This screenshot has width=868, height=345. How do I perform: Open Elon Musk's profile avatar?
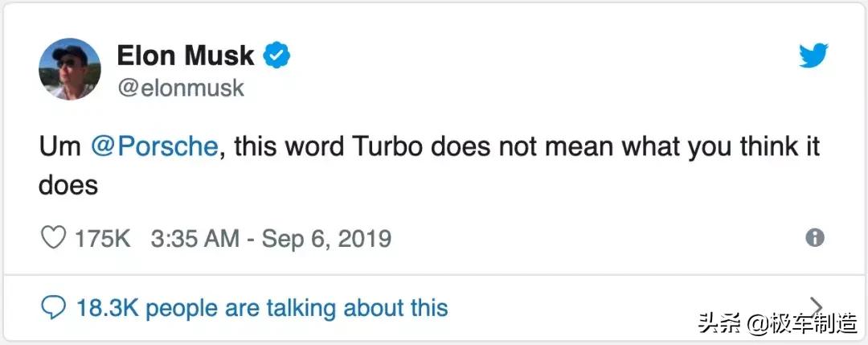(x=69, y=69)
